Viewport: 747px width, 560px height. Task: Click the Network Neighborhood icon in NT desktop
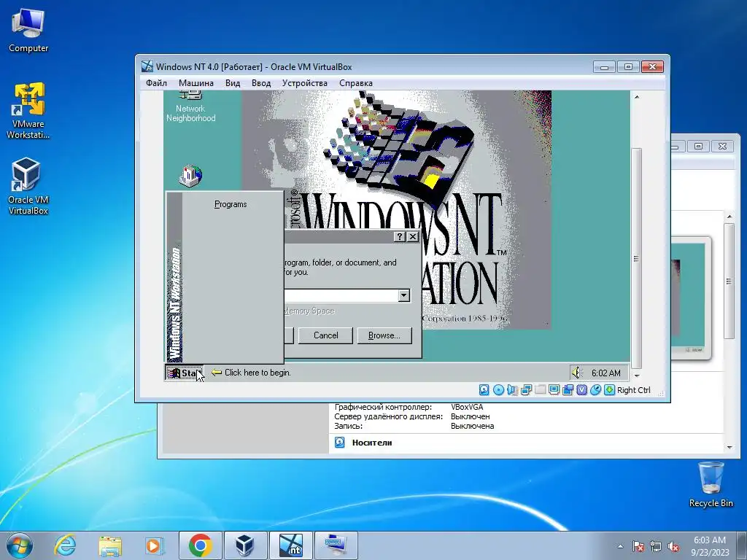point(190,107)
